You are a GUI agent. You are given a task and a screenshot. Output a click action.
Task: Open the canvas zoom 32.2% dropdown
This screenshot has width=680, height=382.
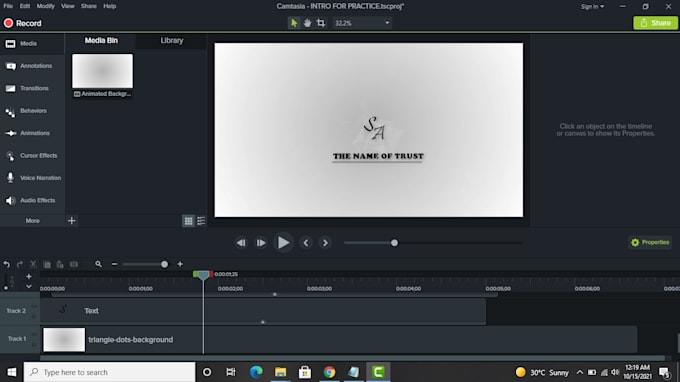click(x=362, y=23)
